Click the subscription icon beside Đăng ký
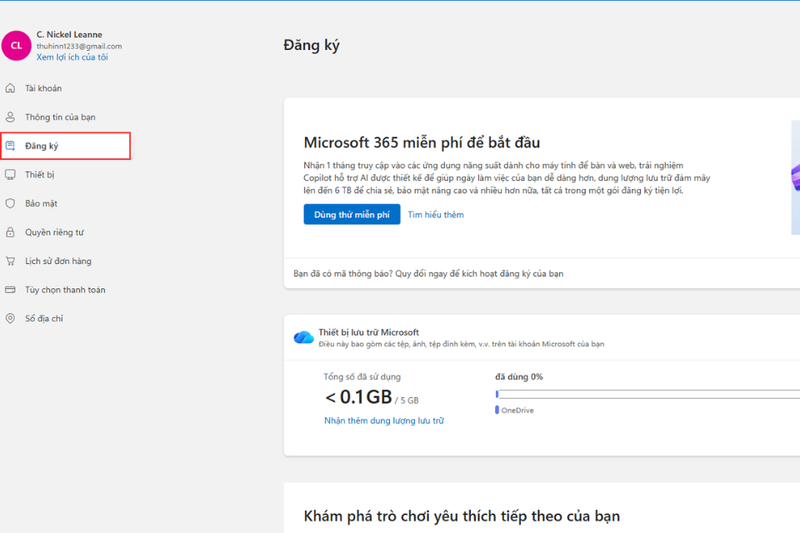Image resolution: width=800 pixels, height=533 pixels. [x=10, y=146]
